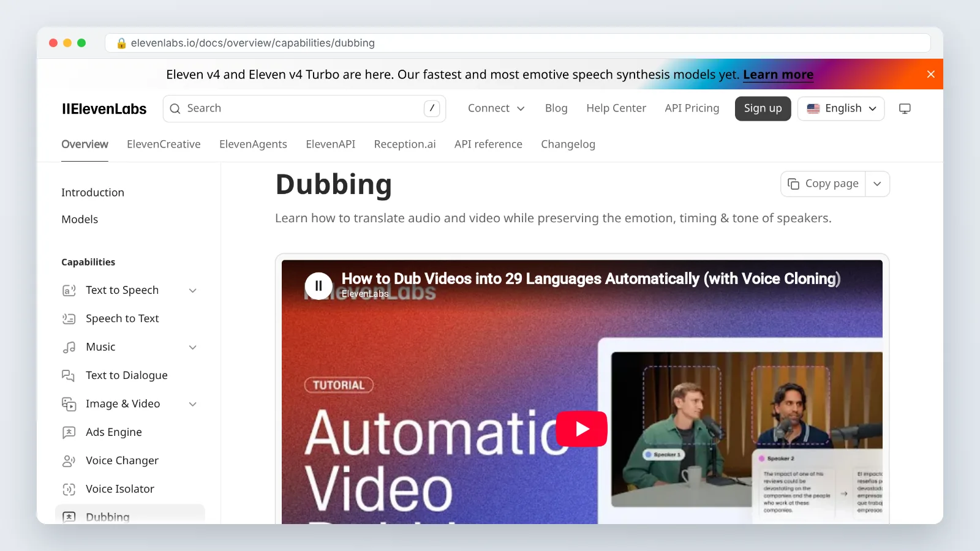Dismiss the announcement banner with X
This screenshot has height=551, width=980.
(x=930, y=74)
